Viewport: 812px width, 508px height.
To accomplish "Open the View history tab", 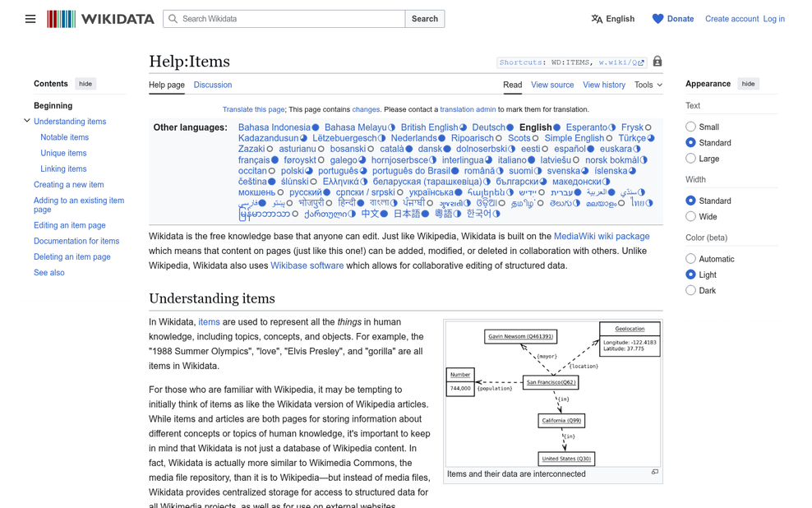I will click(604, 85).
